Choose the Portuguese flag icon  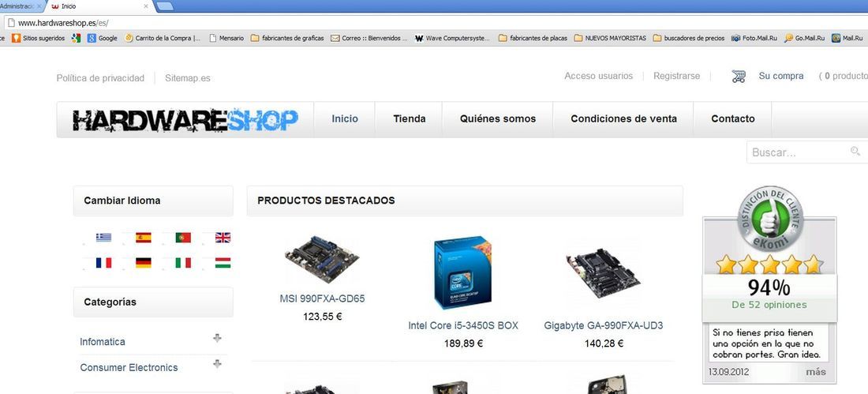183,237
